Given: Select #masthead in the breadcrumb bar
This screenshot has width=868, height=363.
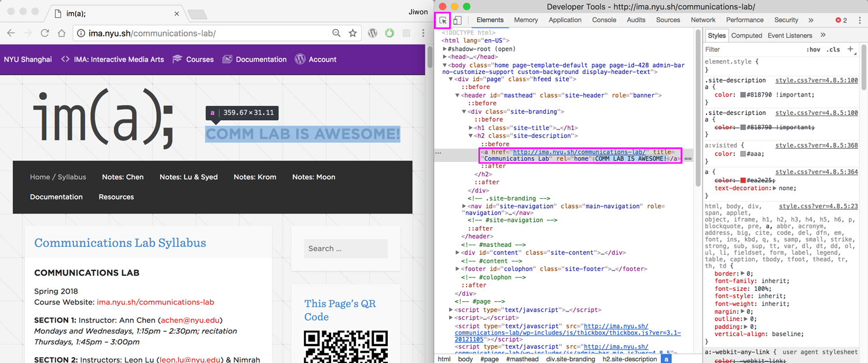Looking at the screenshot, I should [x=523, y=359].
